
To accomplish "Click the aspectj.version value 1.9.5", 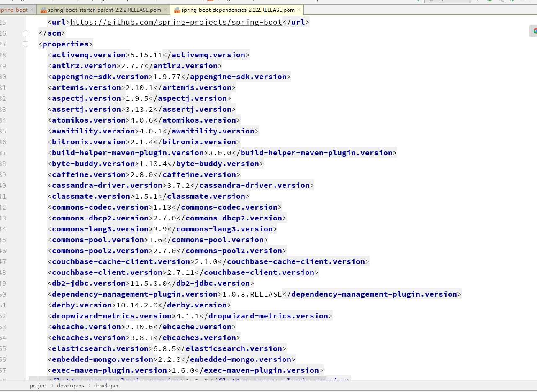I will point(137,98).
